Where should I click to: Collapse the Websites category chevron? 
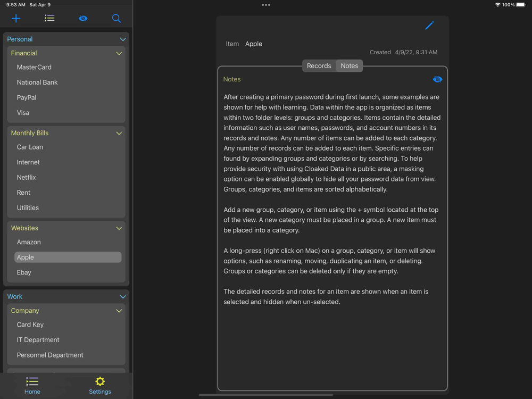[x=119, y=228]
